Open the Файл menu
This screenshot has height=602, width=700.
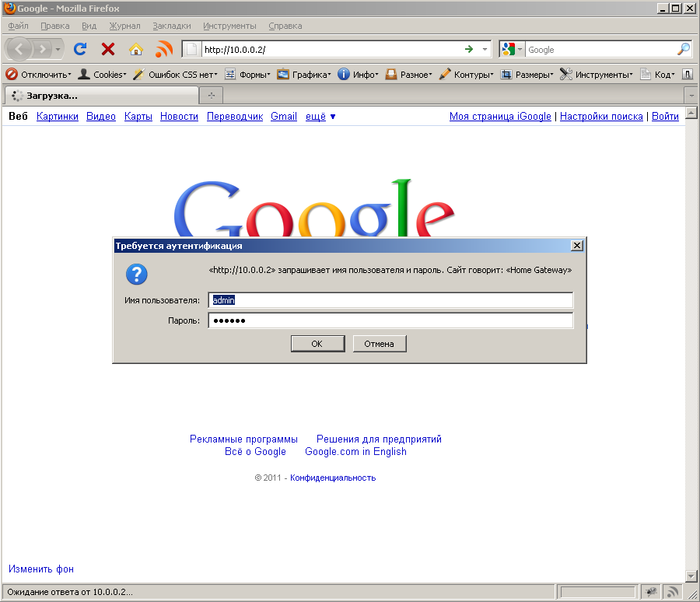click(x=19, y=26)
